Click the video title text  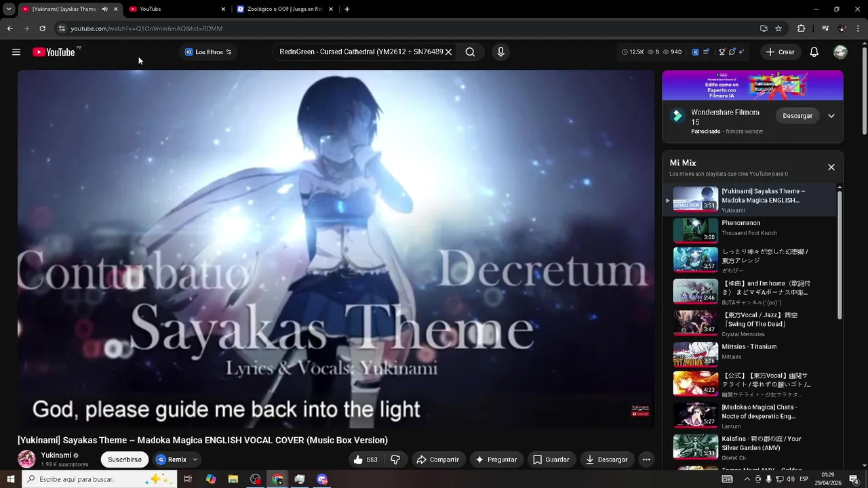click(x=203, y=440)
